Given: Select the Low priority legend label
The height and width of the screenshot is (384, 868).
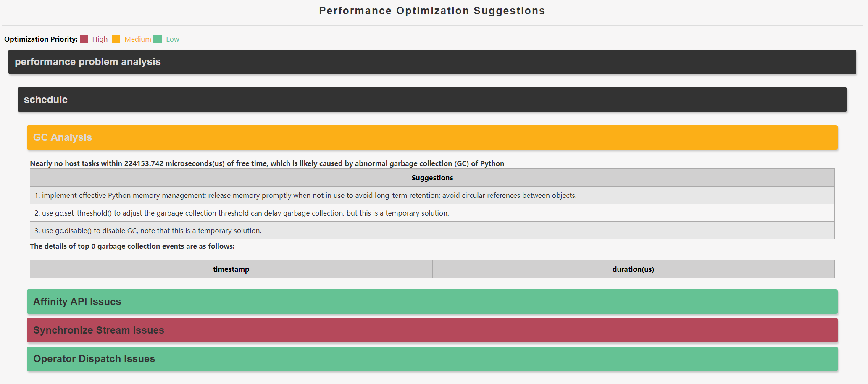Looking at the screenshot, I should [173, 39].
